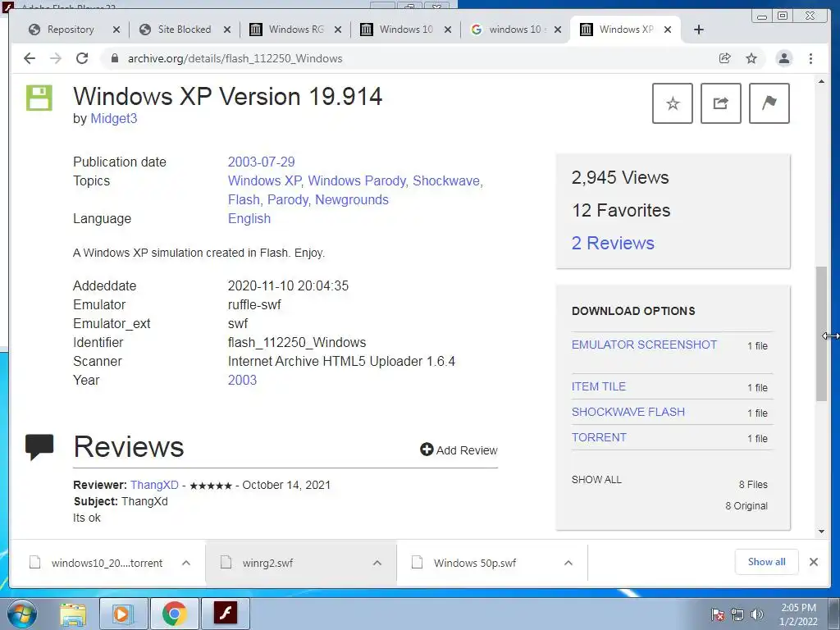Viewport: 840px width, 630px height.
Task: Open the Windows Start menu
Action: [22, 614]
